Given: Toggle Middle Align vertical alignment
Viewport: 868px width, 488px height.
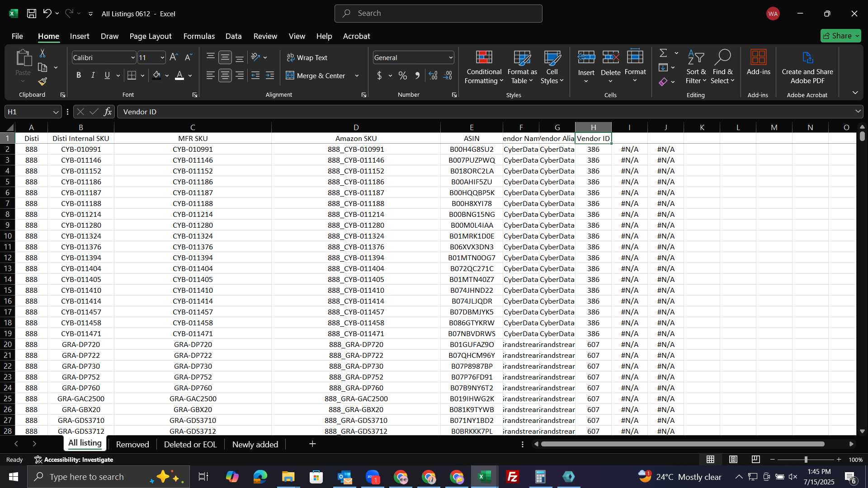Looking at the screenshot, I should [225, 57].
